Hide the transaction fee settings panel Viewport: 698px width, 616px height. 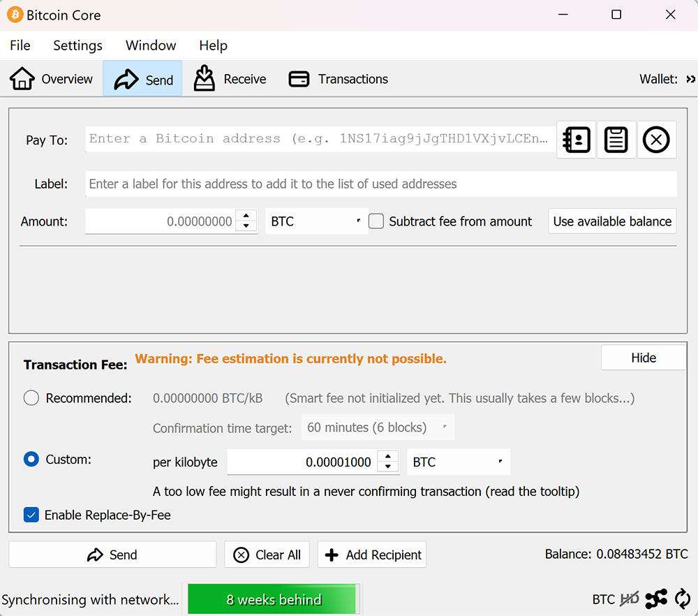[x=643, y=357]
